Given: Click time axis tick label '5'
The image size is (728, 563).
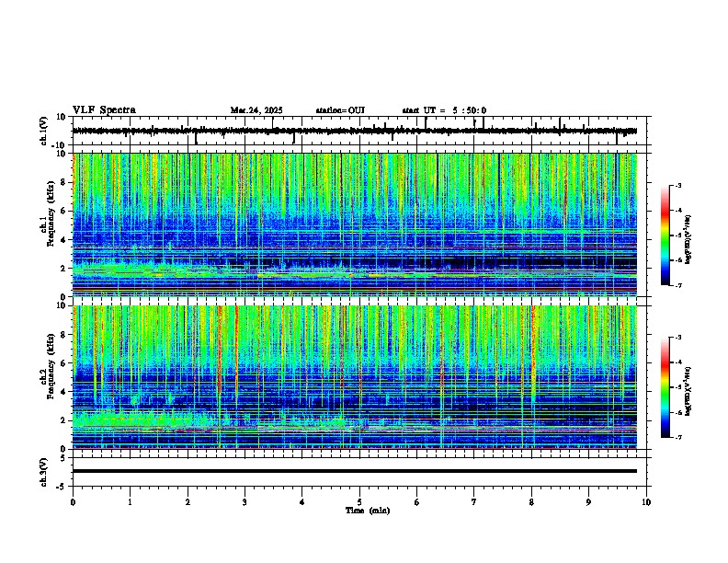Looking at the screenshot, I should point(359,502).
